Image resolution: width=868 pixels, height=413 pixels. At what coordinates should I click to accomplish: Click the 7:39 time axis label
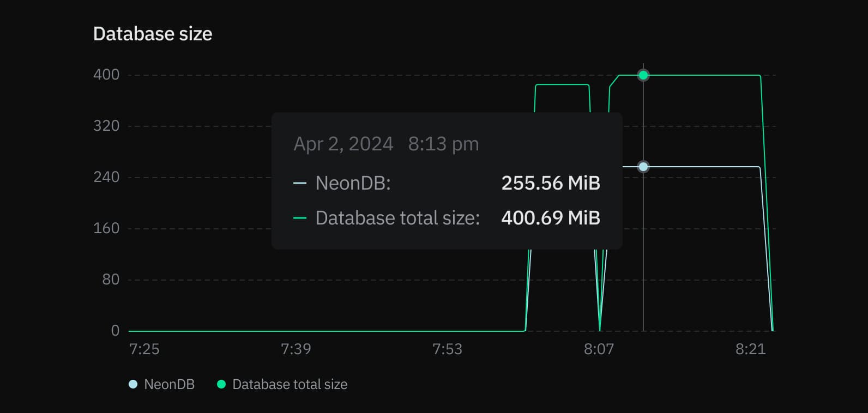point(296,349)
